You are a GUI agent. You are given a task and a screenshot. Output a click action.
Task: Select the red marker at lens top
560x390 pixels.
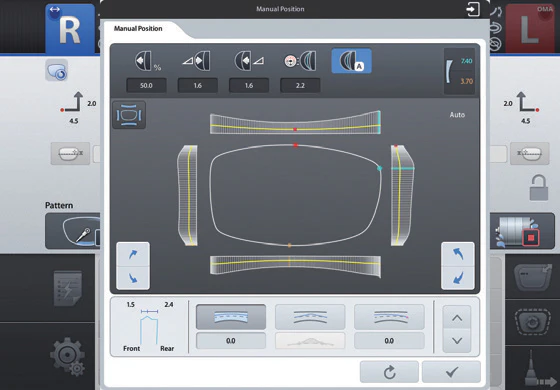pyautogui.click(x=295, y=145)
